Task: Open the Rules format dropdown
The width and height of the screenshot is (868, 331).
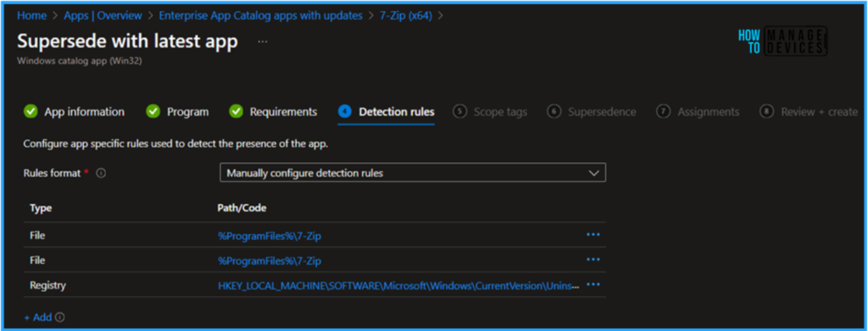Action: 413,173
